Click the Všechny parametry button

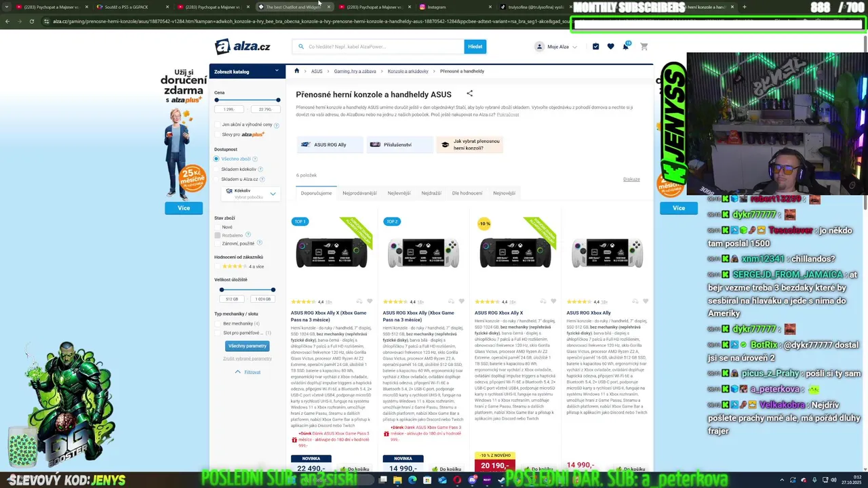[x=248, y=346]
